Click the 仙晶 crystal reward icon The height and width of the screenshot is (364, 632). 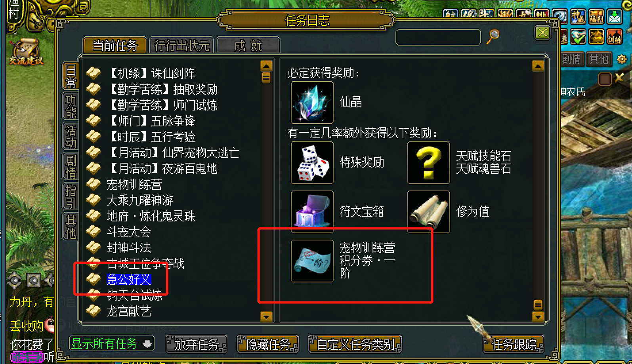(312, 103)
